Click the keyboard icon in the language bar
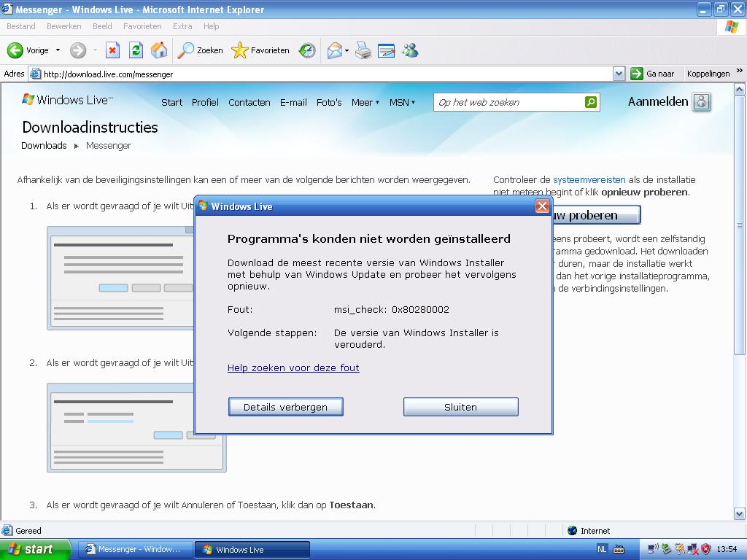 pos(619,550)
